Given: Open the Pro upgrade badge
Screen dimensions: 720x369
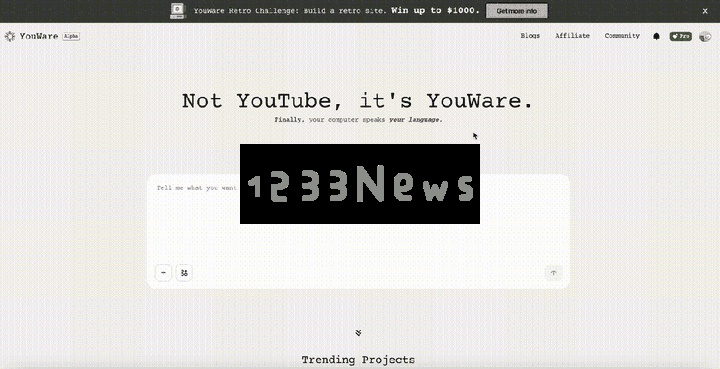Looking at the screenshot, I should (x=681, y=36).
